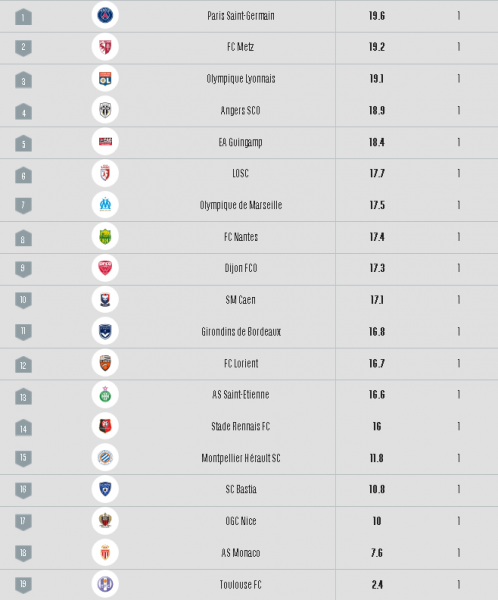Open the SM Caen team link
The image size is (498, 600).
(x=240, y=300)
